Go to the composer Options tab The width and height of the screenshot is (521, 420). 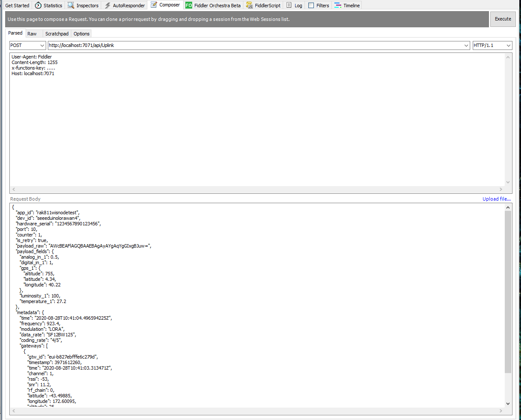point(81,34)
